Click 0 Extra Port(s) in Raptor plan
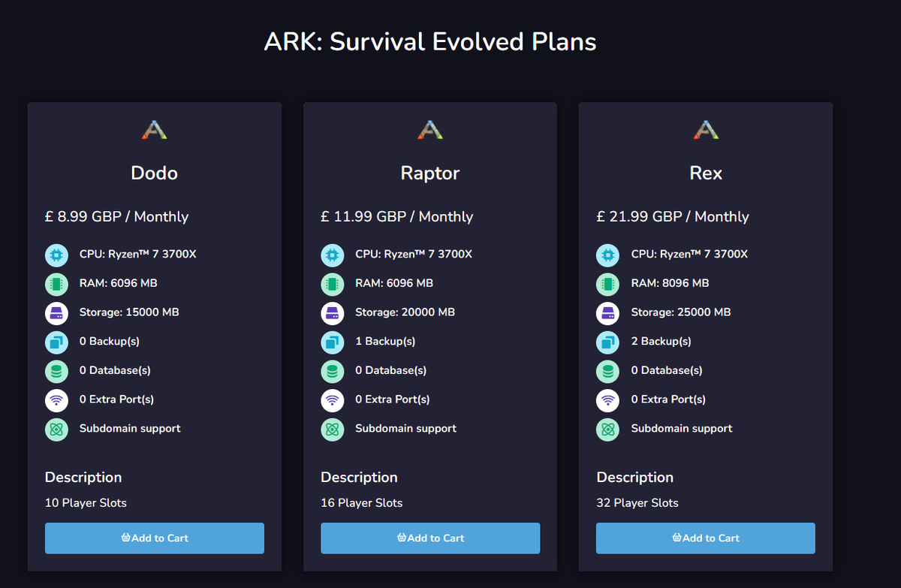901x588 pixels. point(393,400)
